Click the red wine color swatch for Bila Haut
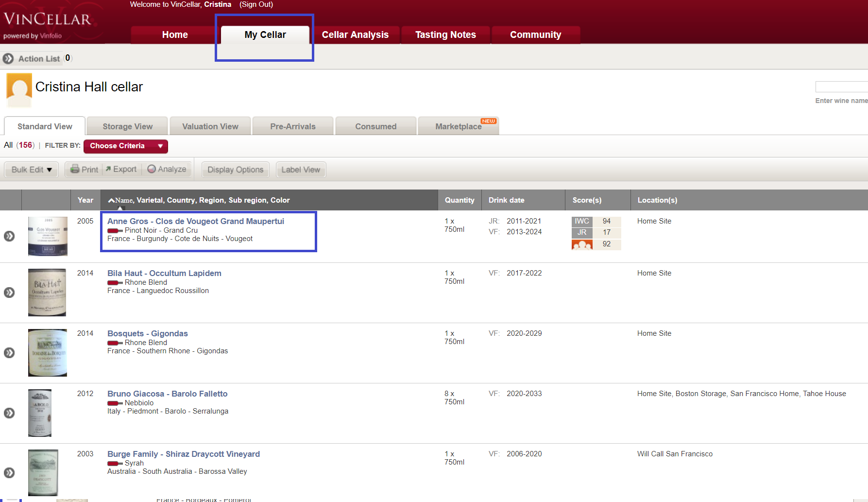Screen dimensions: 868x502 click(x=115, y=283)
